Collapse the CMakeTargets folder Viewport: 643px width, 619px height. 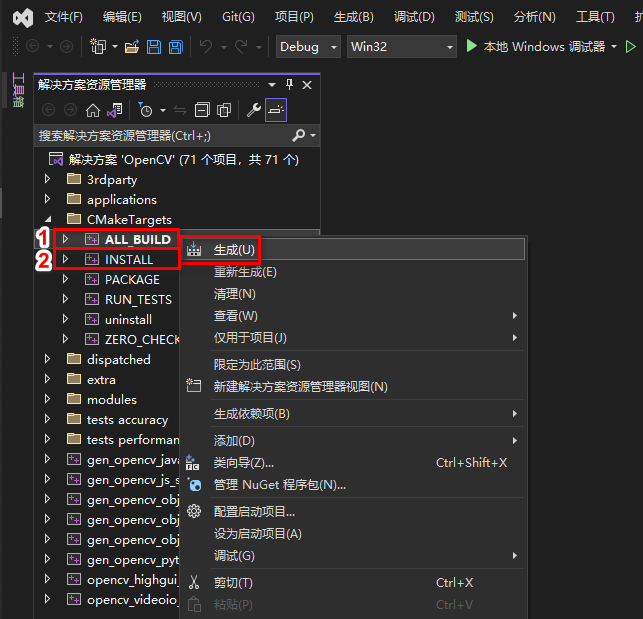click(48, 219)
